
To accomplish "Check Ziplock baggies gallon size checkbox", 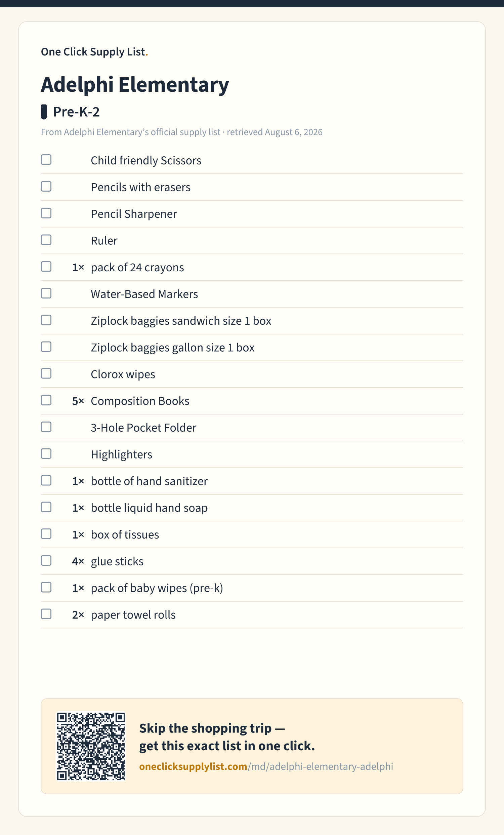I will 46,347.
